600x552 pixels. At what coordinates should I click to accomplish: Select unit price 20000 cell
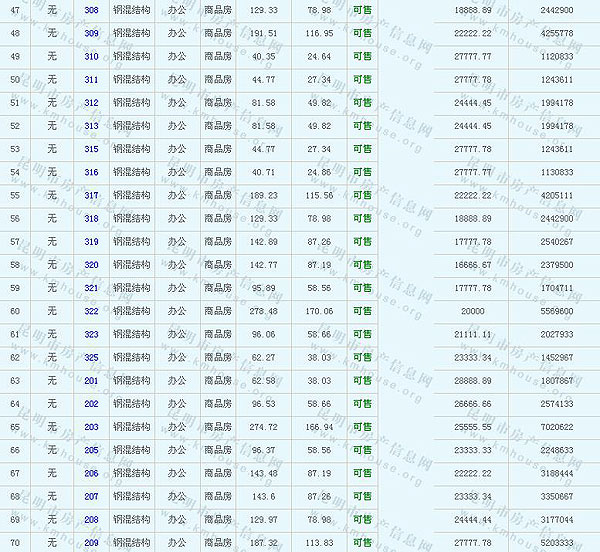(x=473, y=311)
